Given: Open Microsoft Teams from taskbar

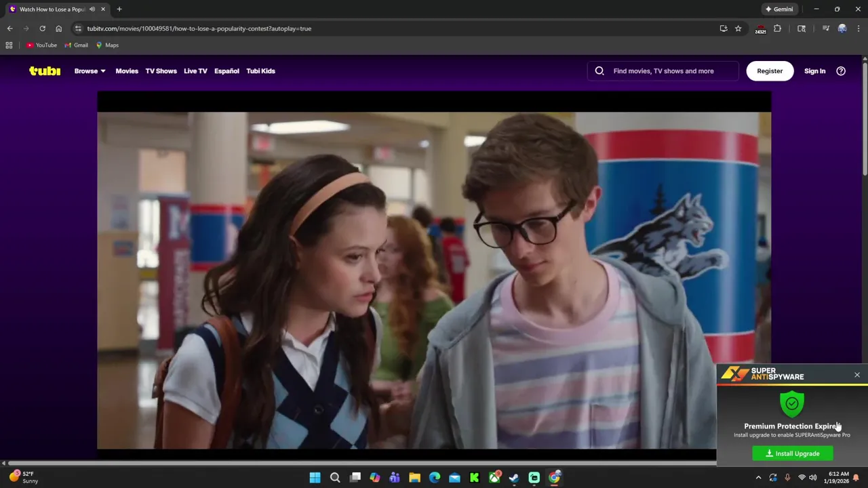Looking at the screenshot, I should tap(395, 478).
